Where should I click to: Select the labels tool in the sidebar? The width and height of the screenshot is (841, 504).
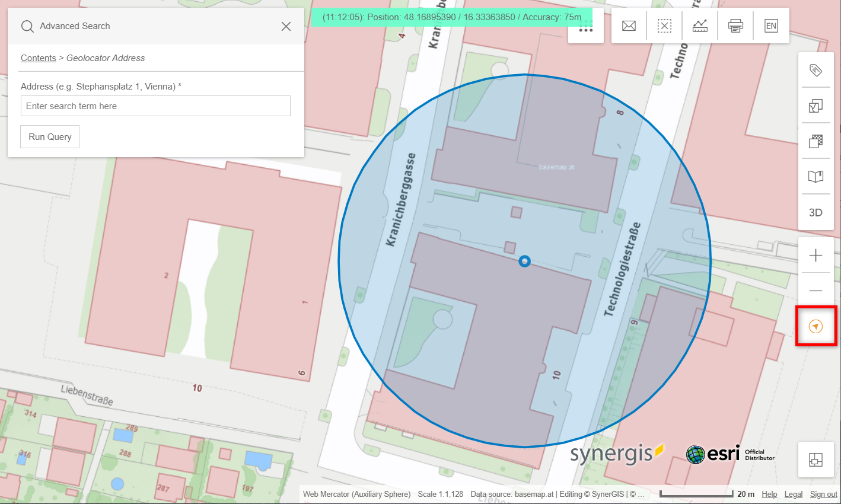[x=815, y=70]
